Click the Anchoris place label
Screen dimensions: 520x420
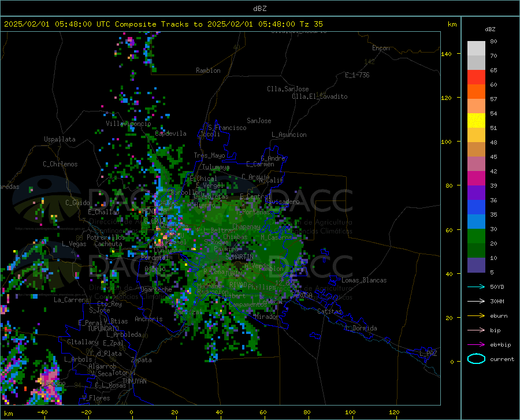pos(148,319)
